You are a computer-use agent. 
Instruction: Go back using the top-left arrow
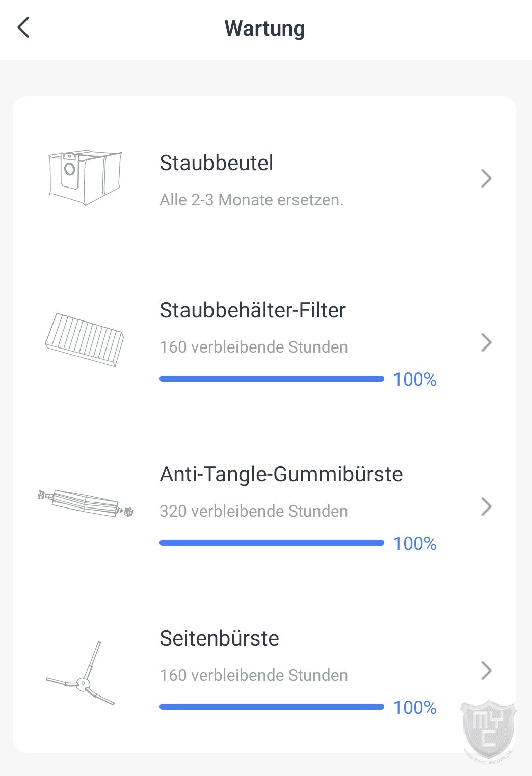(x=23, y=28)
